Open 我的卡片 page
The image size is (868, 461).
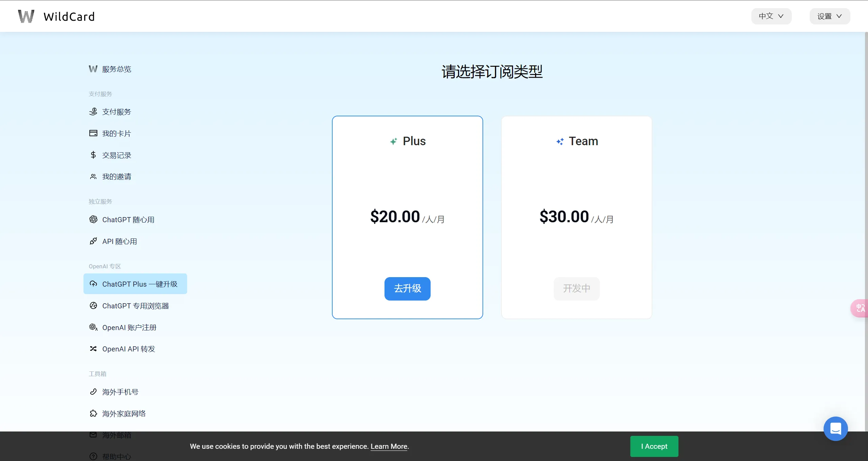pos(117,133)
